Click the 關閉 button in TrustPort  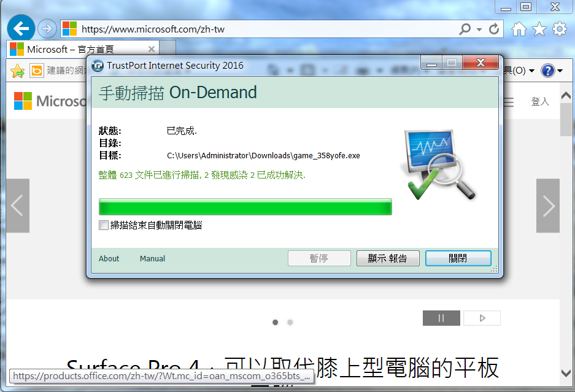point(458,258)
